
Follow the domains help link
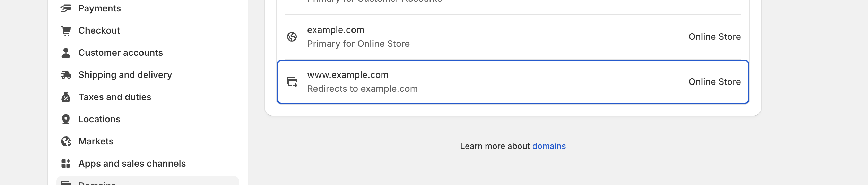549,146
